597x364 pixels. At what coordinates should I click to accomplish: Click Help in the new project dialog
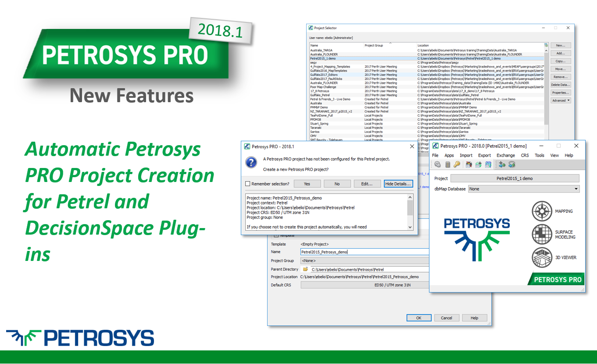point(474,318)
